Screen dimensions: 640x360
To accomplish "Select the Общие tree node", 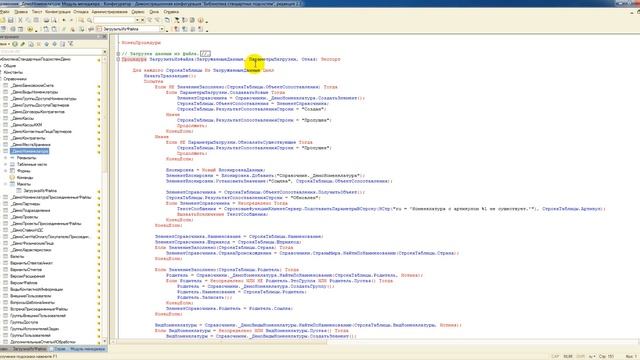I will click(10, 66).
